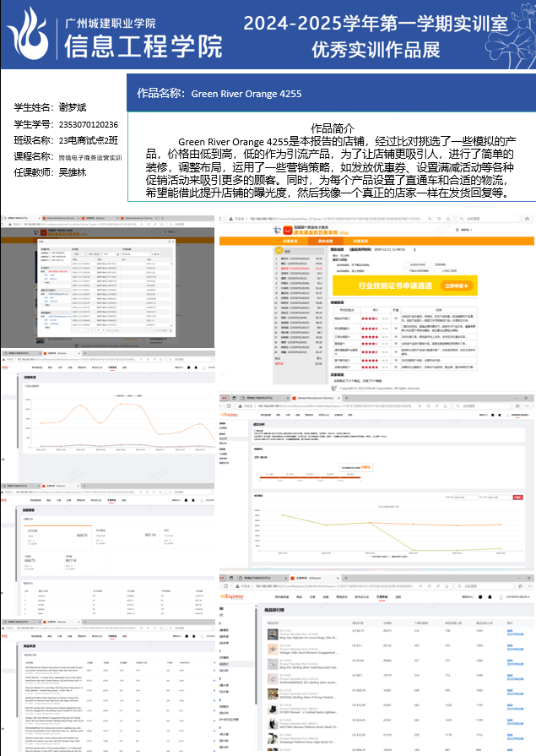Click the red search button above the yellow chart
This screenshot has height=756, width=536.
[x=517, y=498]
